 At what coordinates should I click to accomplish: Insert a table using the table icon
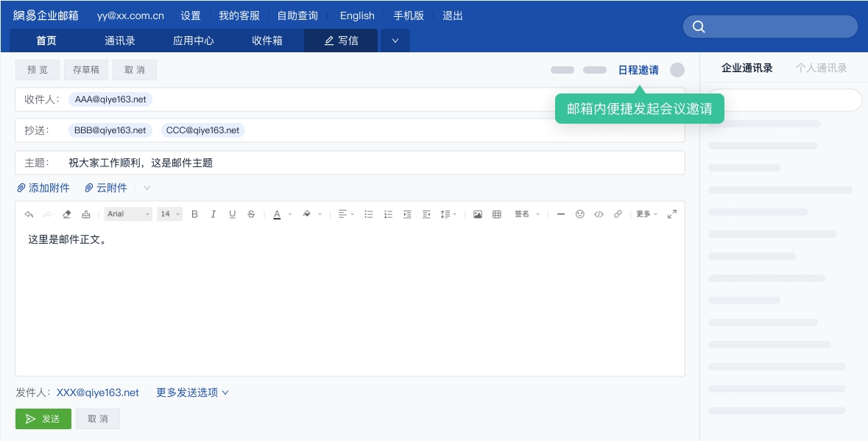(497, 214)
